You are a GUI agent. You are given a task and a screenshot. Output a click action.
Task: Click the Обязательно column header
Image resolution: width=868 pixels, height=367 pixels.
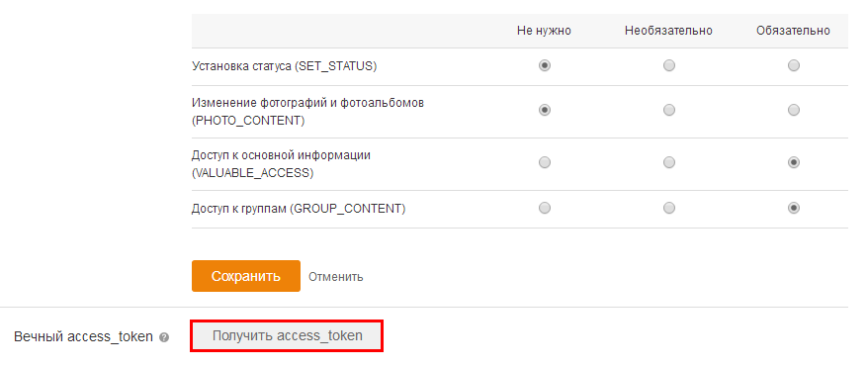(x=793, y=31)
